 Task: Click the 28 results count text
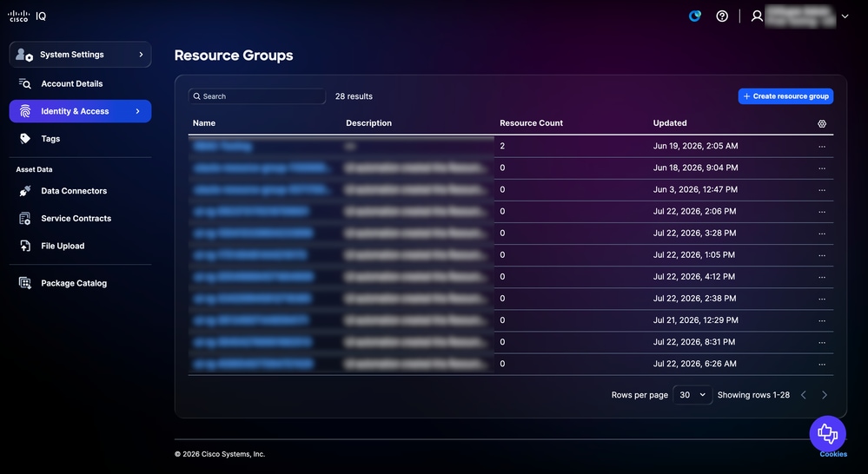coord(354,96)
